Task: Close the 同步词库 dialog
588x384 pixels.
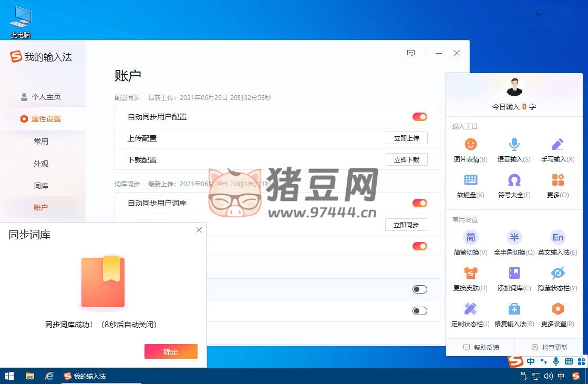Action: click(199, 230)
